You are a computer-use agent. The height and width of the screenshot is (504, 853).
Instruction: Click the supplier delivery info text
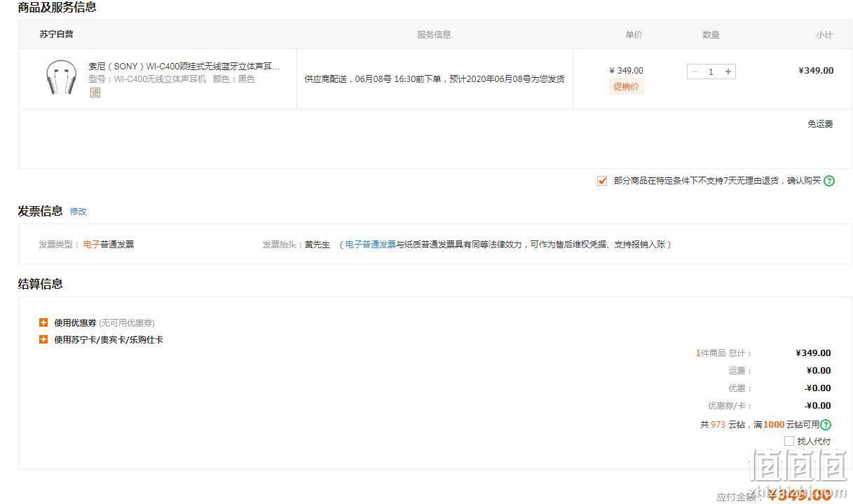click(x=435, y=79)
